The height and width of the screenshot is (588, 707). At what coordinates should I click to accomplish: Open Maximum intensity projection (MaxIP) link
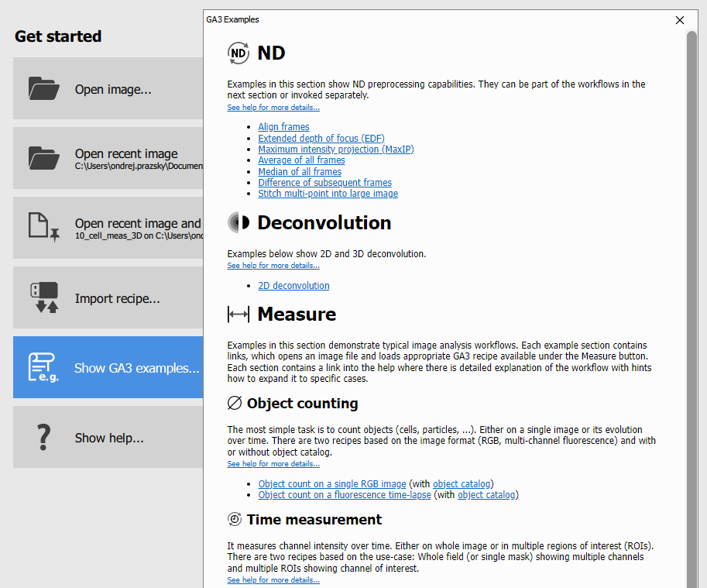tap(330, 150)
